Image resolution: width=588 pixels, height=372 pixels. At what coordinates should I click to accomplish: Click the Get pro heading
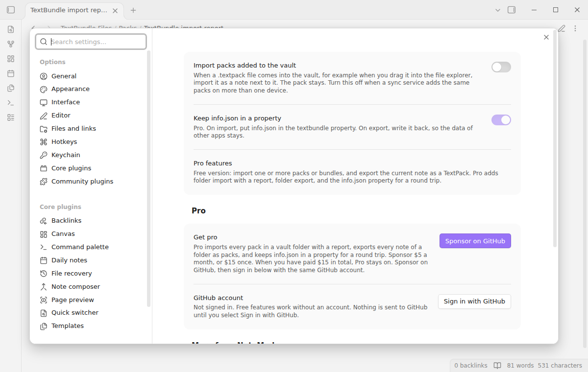pos(205,237)
